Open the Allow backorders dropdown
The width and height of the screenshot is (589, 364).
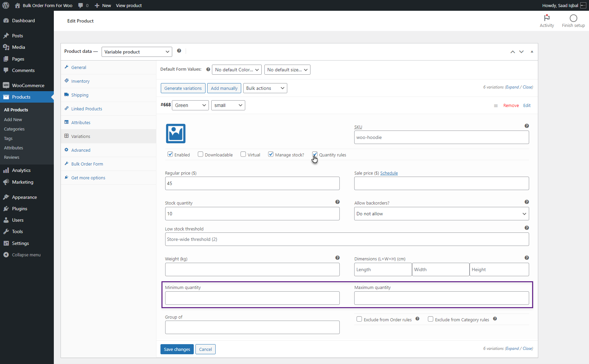pos(441,214)
